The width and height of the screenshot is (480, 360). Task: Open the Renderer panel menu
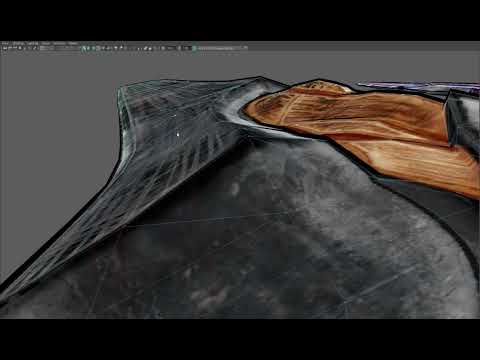click(59, 43)
